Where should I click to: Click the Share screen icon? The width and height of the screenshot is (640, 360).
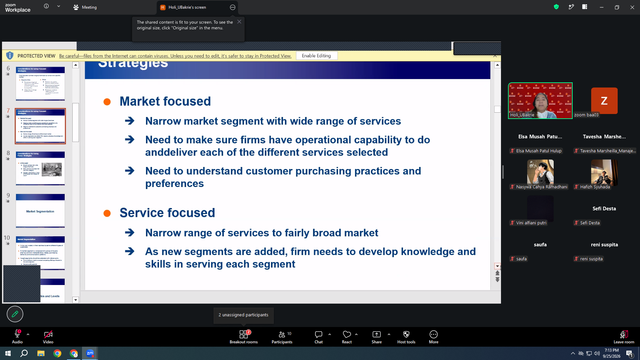pyautogui.click(x=376, y=334)
